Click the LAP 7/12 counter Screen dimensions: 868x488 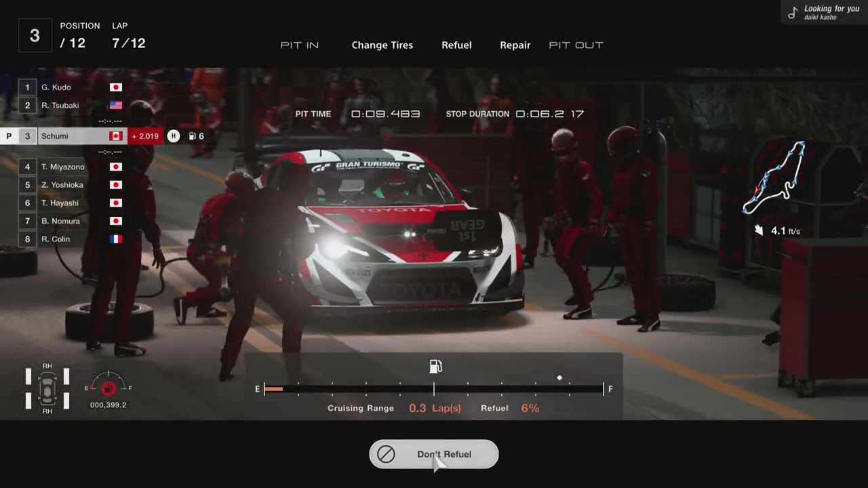[129, 37]
